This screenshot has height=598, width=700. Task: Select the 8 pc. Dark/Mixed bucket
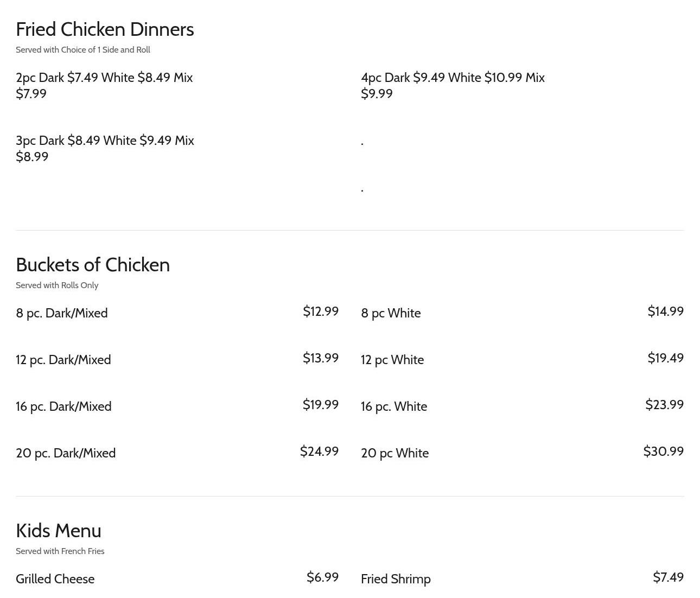[62, 313]
